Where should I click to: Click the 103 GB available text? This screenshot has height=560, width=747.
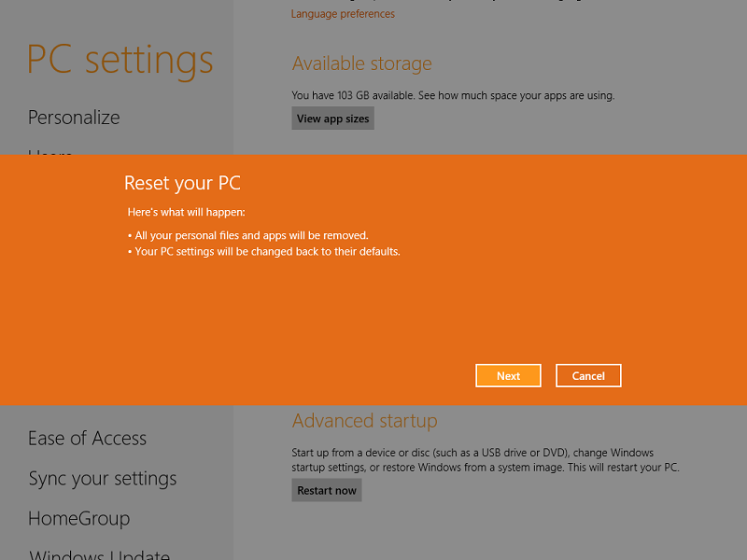point(453,95)
